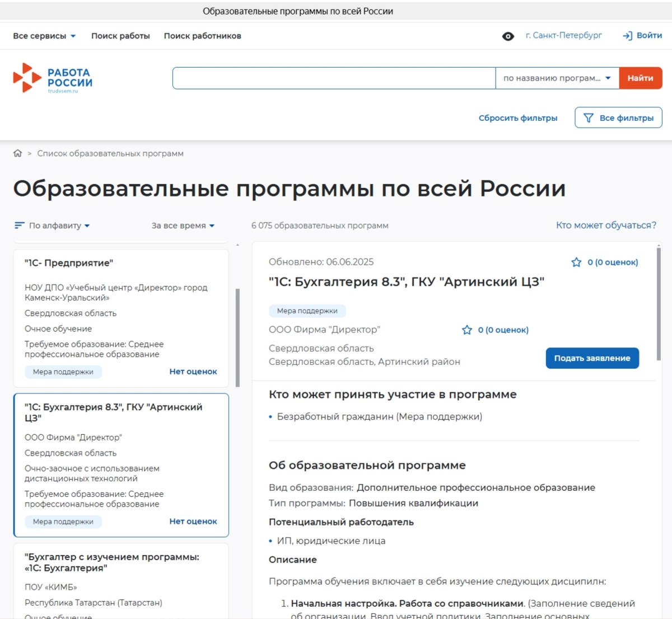Click the sort order icon beside По алфавиту

19,226
